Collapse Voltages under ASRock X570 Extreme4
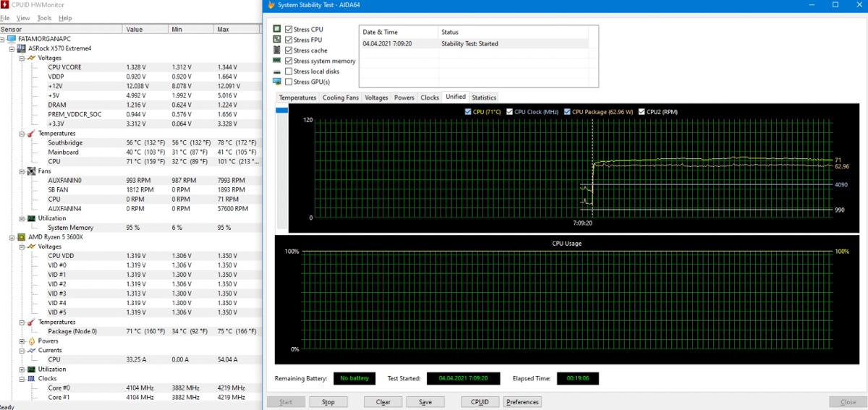Screen dimensions: 868x410 22,58
